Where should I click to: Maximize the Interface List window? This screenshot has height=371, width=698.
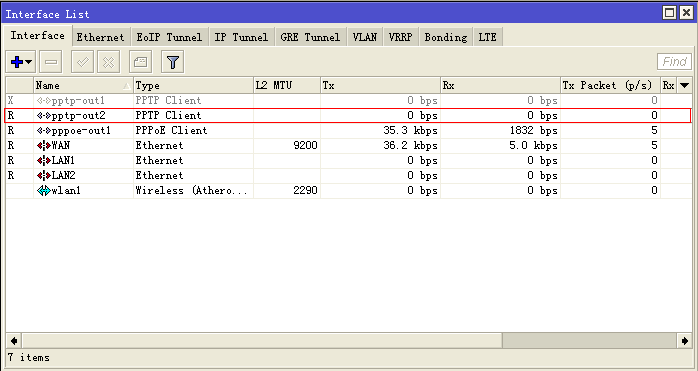pyautogui.click(x=670, y=13)
